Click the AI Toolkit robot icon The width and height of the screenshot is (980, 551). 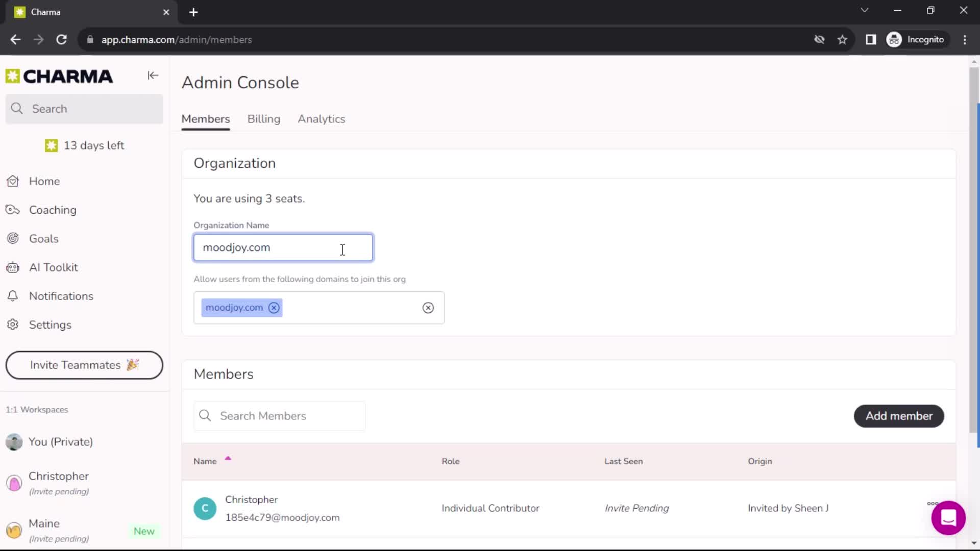tap(13, 267)
